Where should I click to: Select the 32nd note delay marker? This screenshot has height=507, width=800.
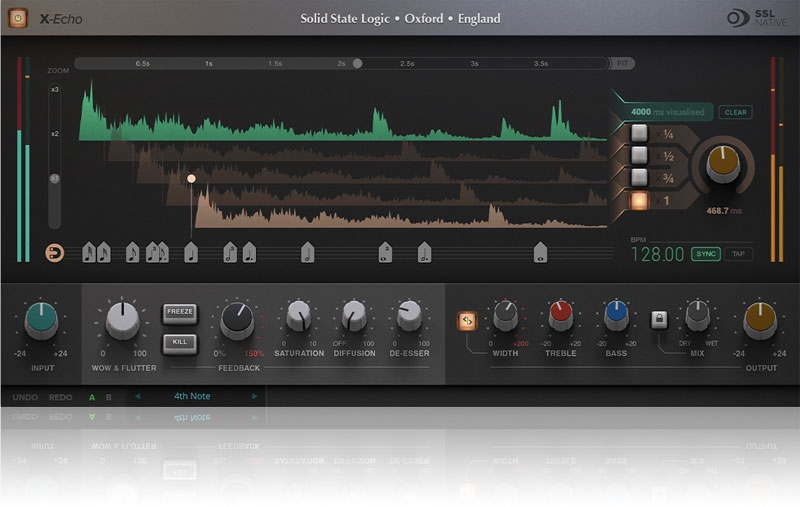pyautogui.click(x=89, y=252)
